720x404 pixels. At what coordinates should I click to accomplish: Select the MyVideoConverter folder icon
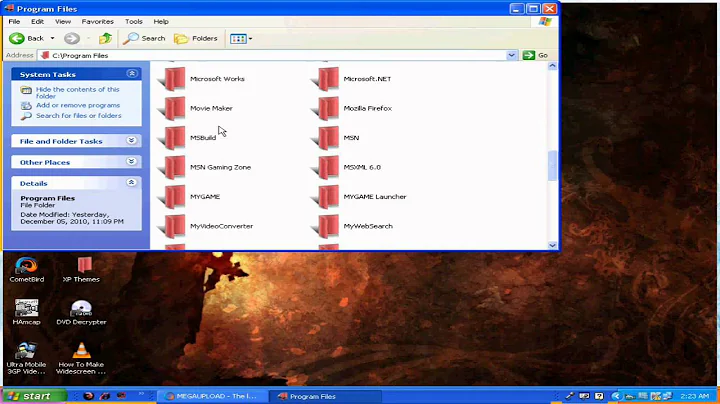pos(173,226)
